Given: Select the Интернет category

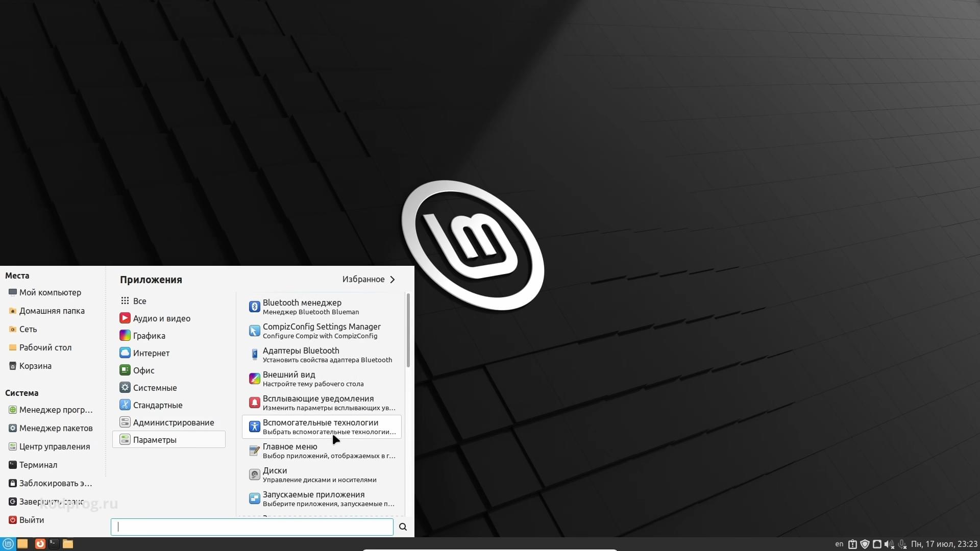Looking at the screenshot, I should point(168,353).
